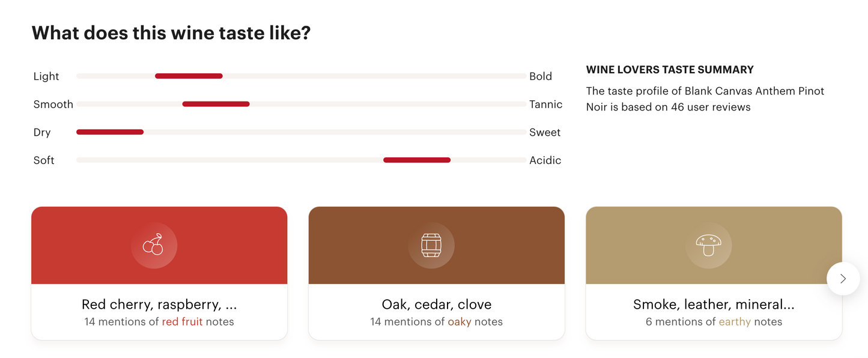Click the Soft to Acidic slider marker
Viewport: 868px width, 358px height.
tap(416, 160)
